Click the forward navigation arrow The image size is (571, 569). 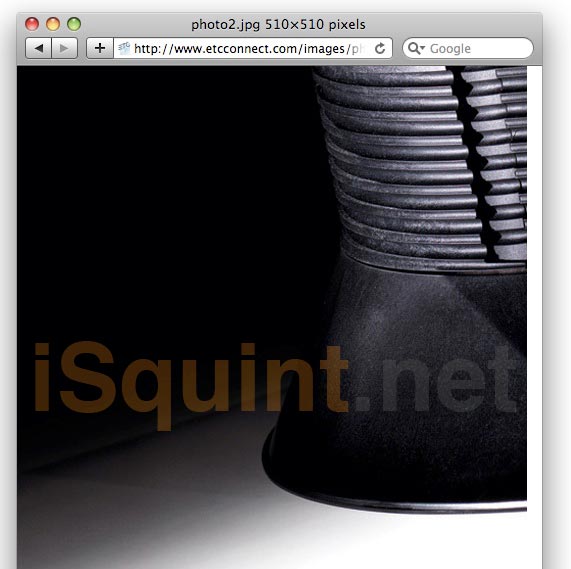point(64,48)
